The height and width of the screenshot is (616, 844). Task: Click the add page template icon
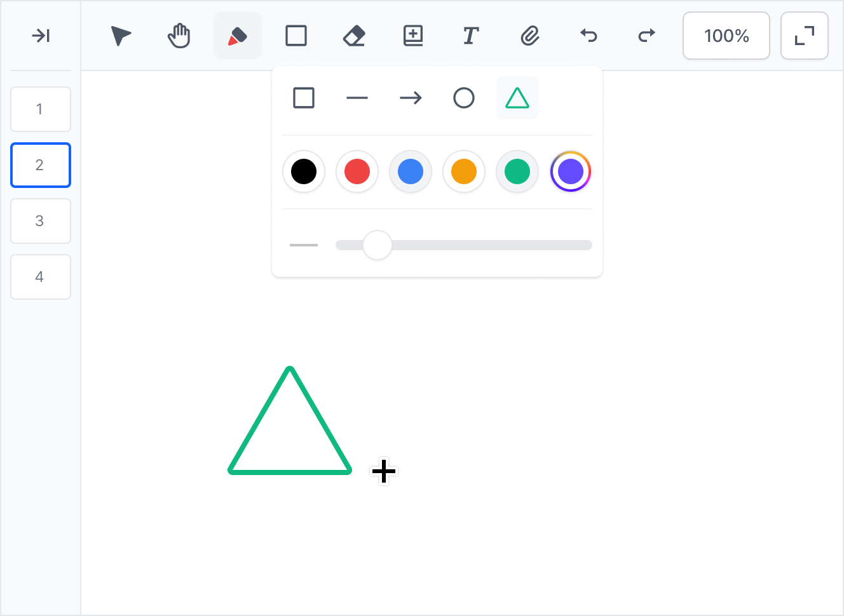point(413,36)
